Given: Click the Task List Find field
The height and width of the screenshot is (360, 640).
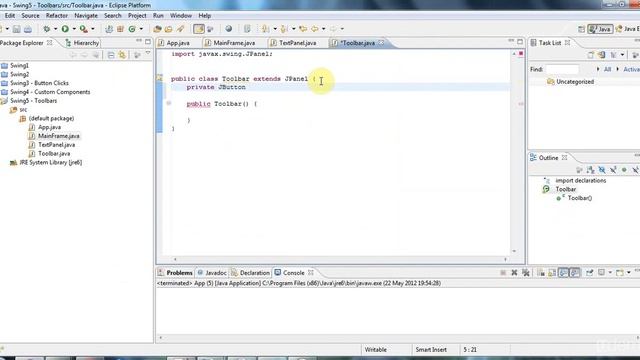Looking at the screenshot, I should coord(562,69).
